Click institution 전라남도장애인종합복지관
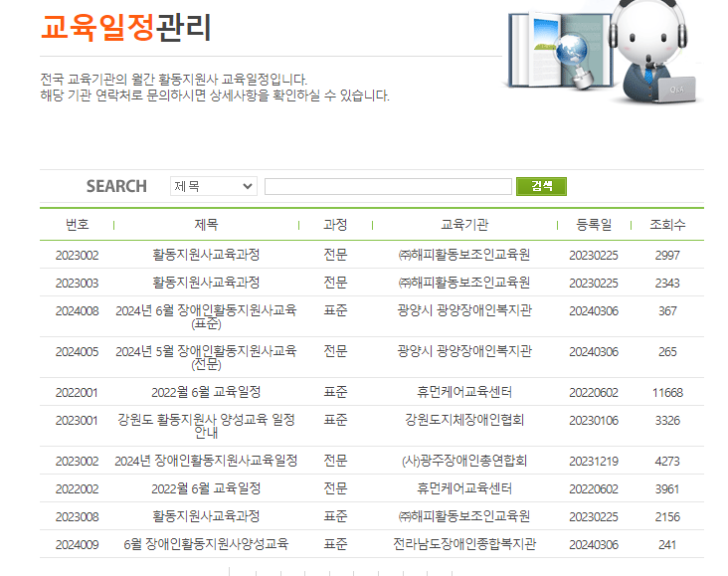 464,544
